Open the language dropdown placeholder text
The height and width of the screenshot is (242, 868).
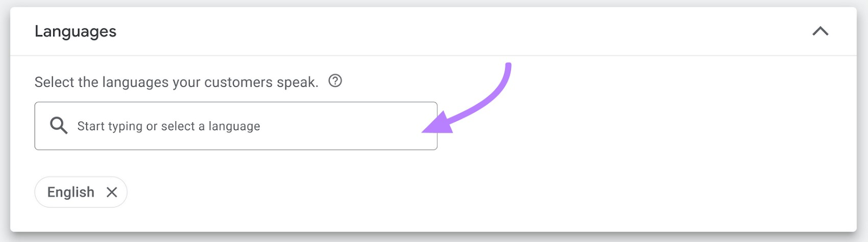click(169, 126)
